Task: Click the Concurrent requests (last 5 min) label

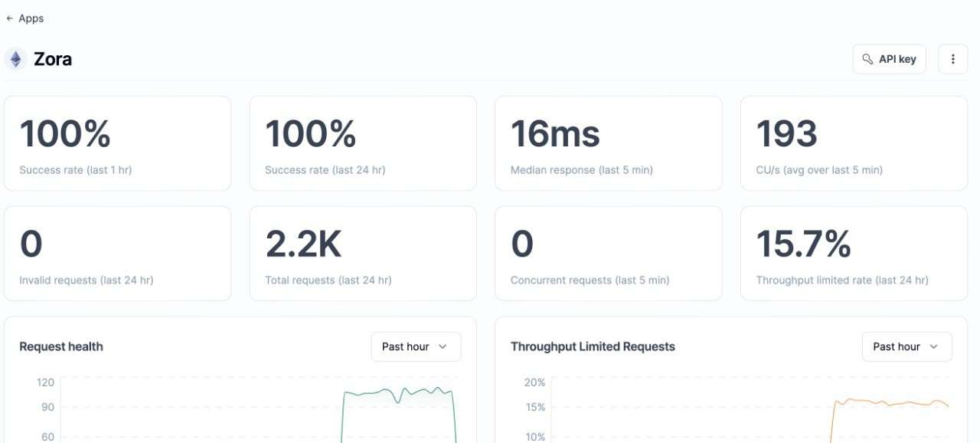Action: tap(590, 281)
